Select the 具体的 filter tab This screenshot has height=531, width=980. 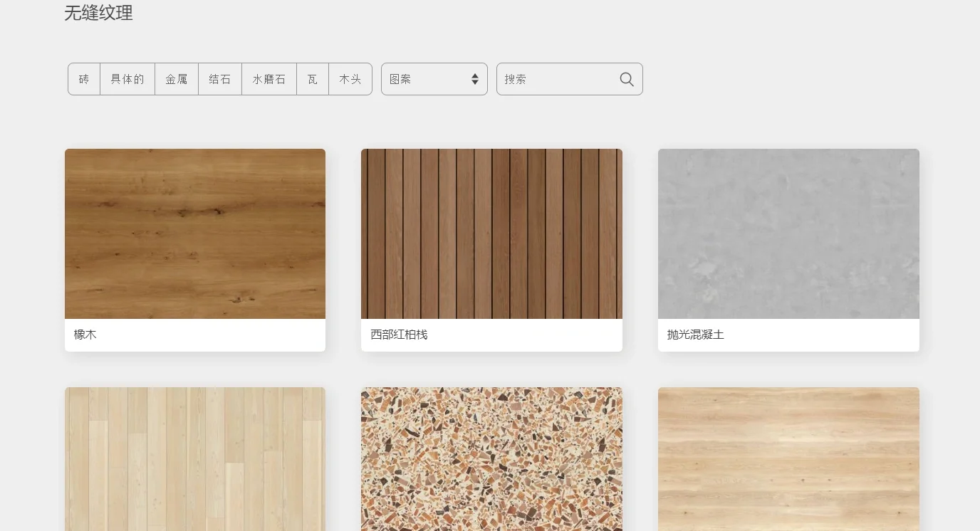click(127, 79)
